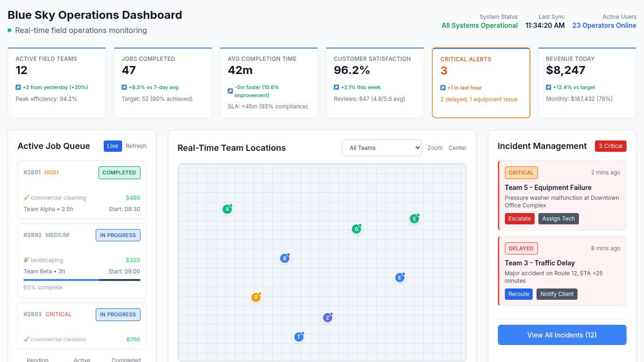Open View All Incidents (12)
The image size is (644, 362).
point(561,335)
